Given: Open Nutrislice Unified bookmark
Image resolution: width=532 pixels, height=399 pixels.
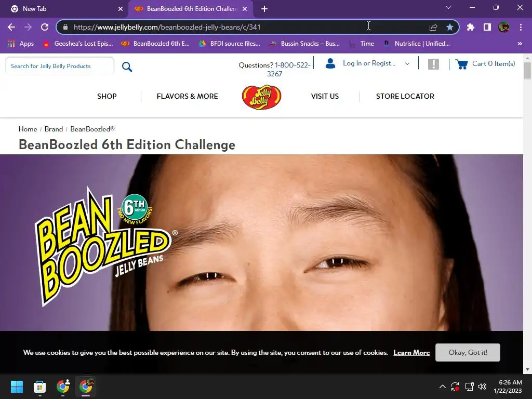Looking at the screenshot, I should point(416,44).
